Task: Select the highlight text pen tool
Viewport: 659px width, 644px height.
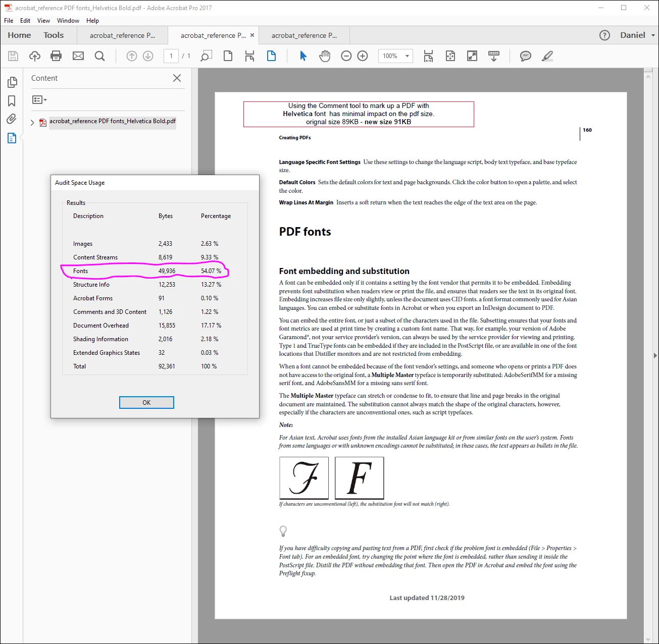Action: point(547,56)
